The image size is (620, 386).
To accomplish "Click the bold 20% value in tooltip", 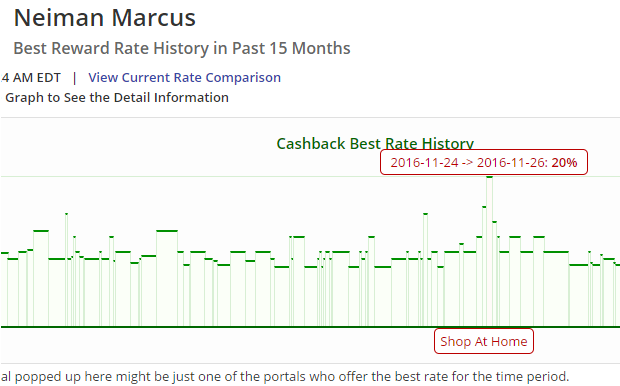I will 564,163.
